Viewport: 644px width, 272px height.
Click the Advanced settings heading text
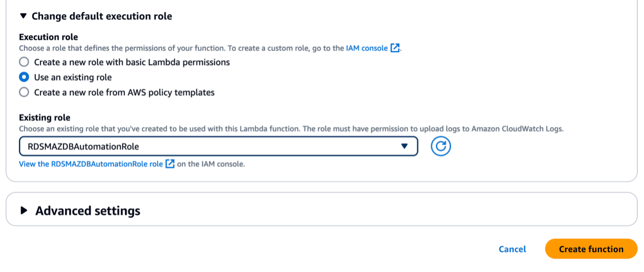point(88,210)
